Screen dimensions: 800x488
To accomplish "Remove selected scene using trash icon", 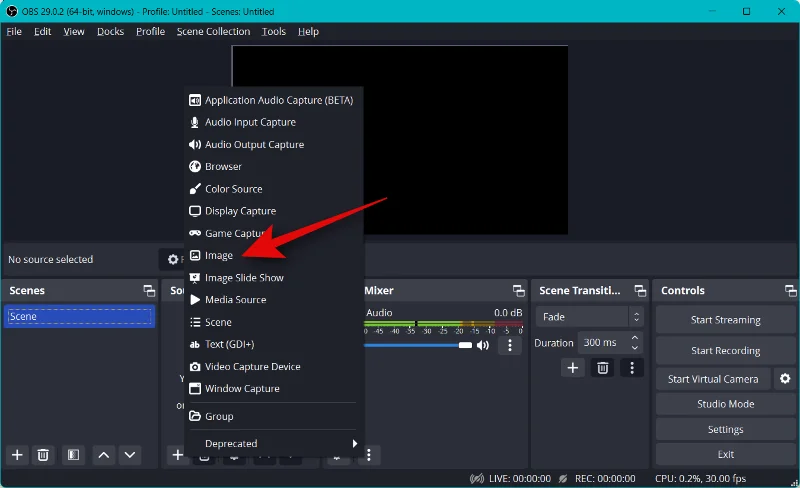I will pos(43,454).
